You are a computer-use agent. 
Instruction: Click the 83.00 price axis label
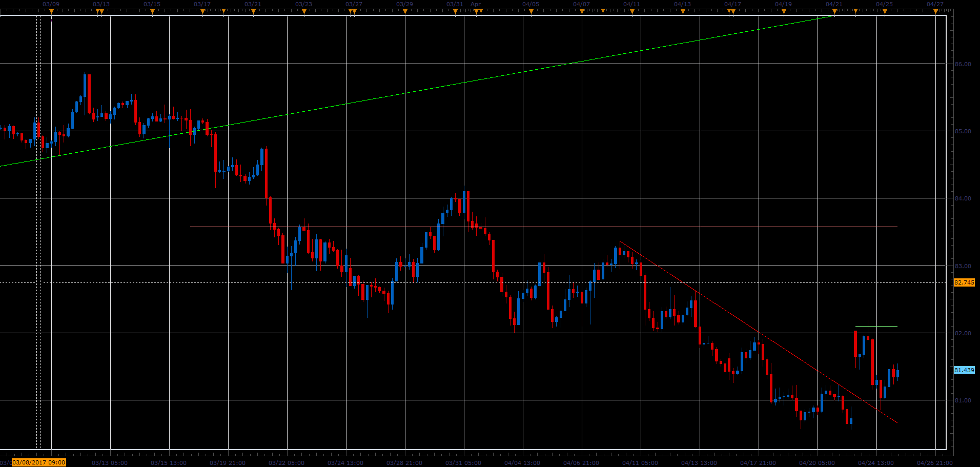(963, 266)
